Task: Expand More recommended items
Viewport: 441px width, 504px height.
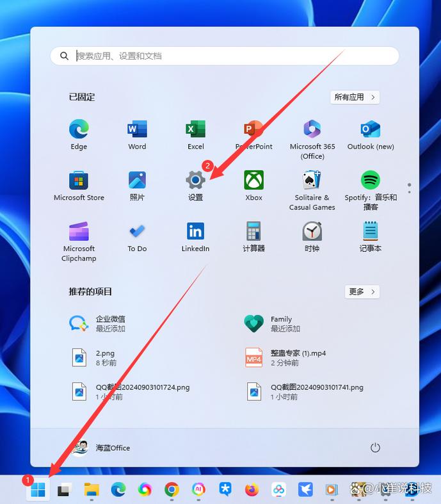Action: pyautogui.click(x=362, y=291)
